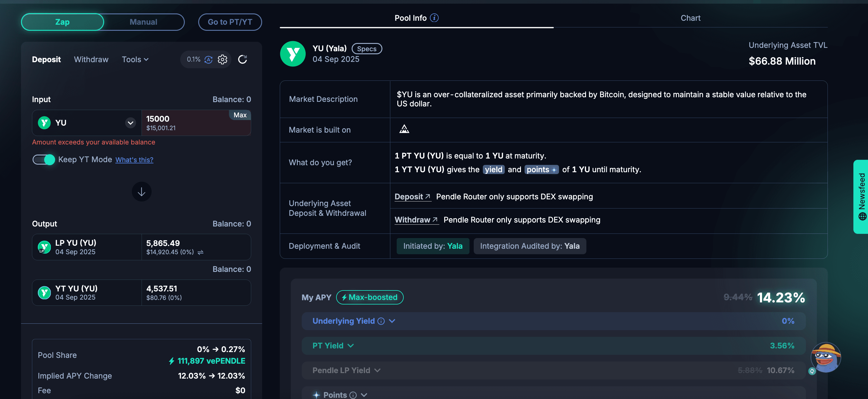
Task: Click the YU token icon in Input
Action: click(44, 123)
